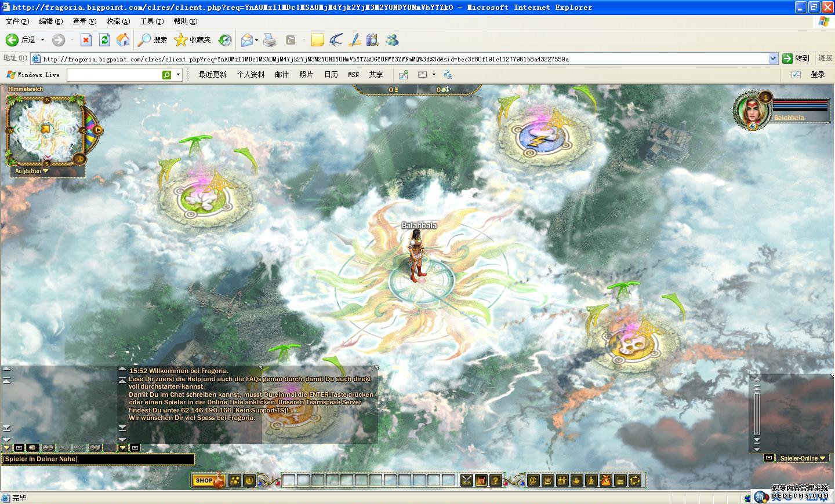The height and width of the screenshot is (504, 835).
Task: Click the player list scrollbar track
Action: point(757,414)
